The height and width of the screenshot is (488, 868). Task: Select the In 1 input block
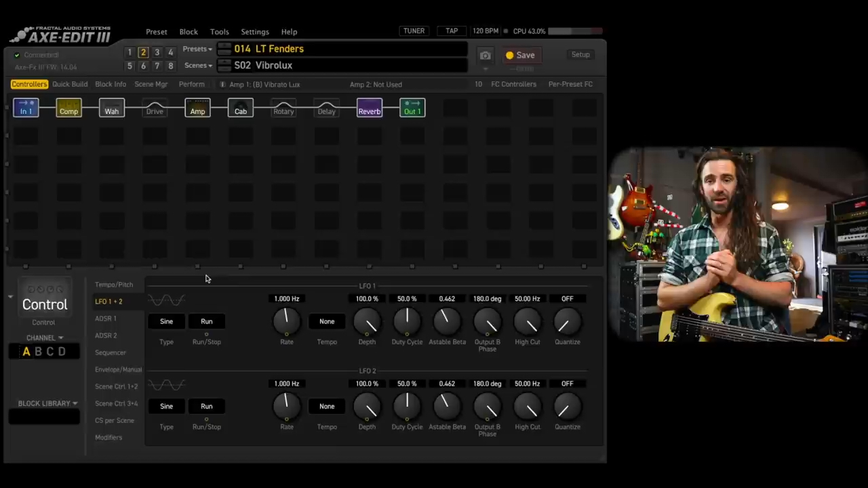tap(26, 108)
